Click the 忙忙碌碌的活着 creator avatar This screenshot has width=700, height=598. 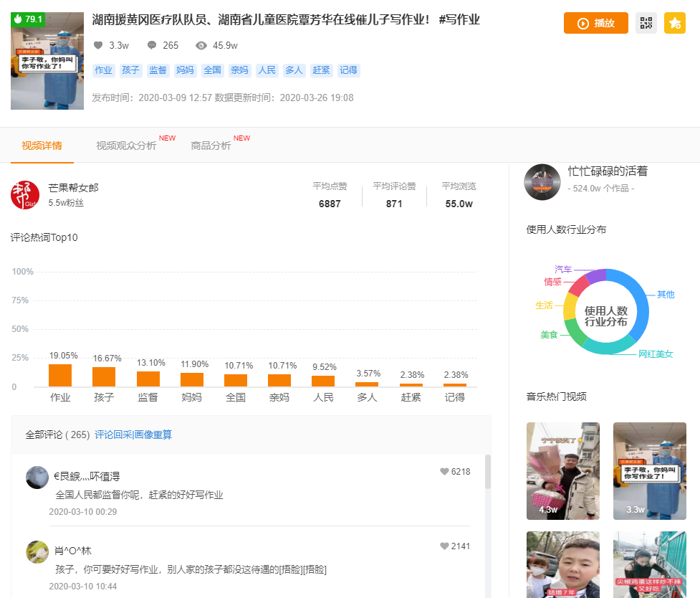click(542, 181)
